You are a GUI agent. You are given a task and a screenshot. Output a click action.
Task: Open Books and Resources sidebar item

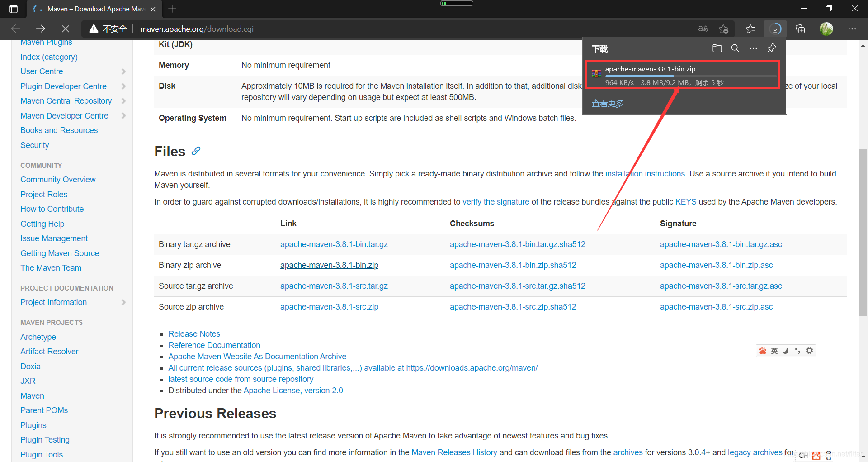point(59,130)
